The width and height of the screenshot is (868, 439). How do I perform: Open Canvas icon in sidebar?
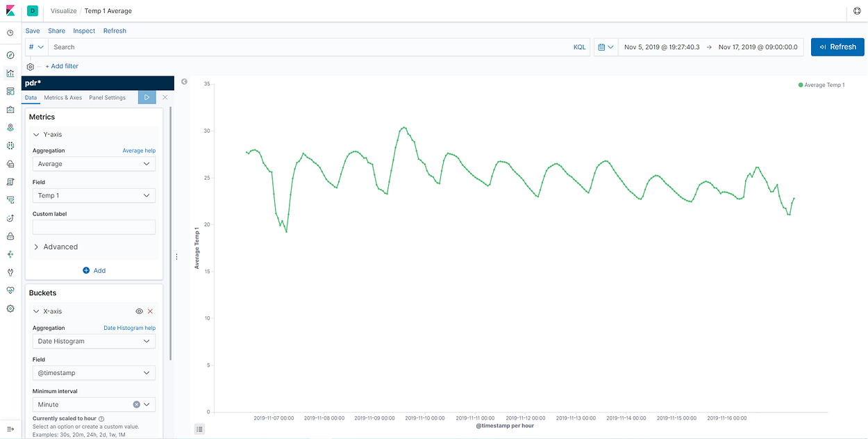coord(10,109)
